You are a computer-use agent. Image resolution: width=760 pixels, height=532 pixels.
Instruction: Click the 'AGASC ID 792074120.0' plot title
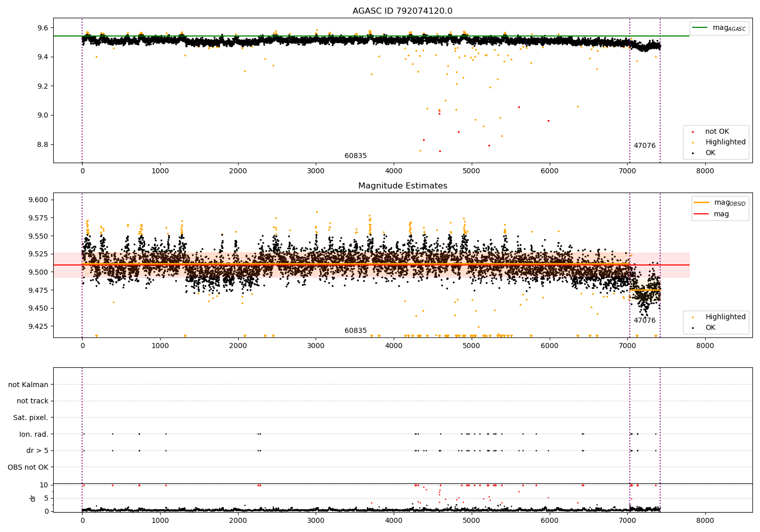point(402,11)
